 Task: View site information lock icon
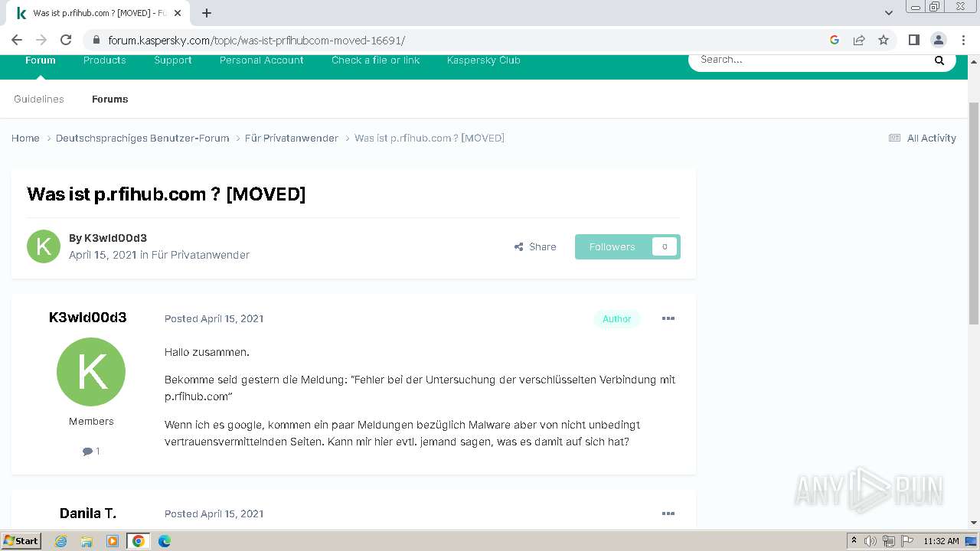(x=96, y=40)
